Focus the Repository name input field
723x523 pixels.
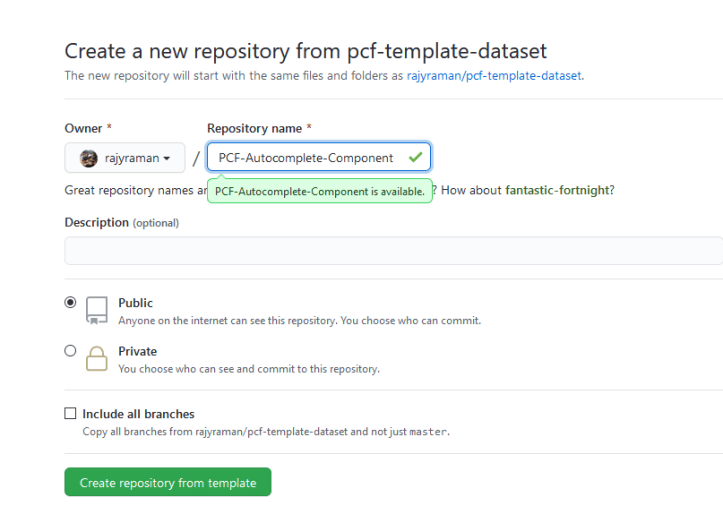click(319, 157)
